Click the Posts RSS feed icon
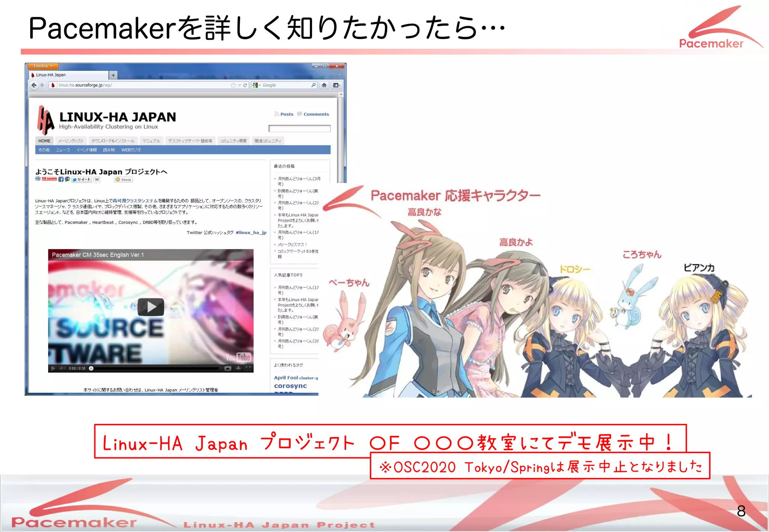 (276, 114)
